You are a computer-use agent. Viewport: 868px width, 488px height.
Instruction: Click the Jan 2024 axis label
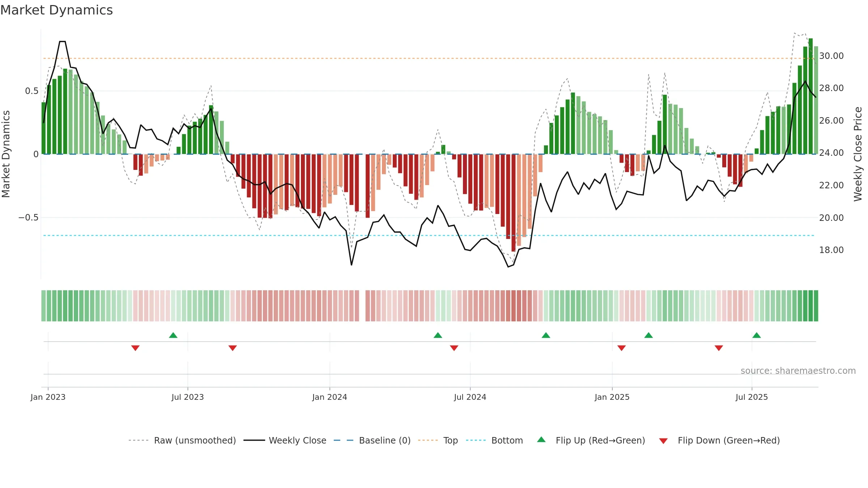[330, 397]
